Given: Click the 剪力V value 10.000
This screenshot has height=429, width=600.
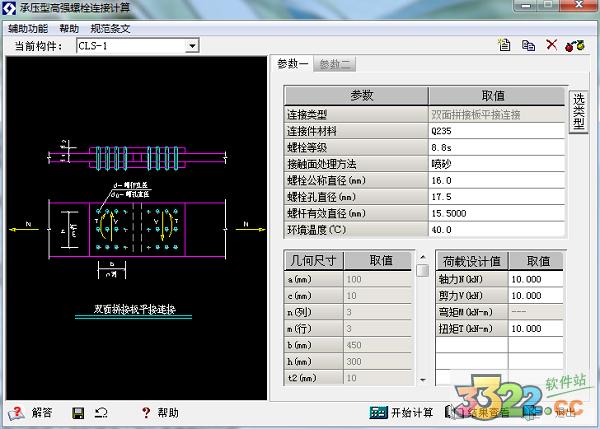Looking at the screenshot, I should [536, 296].
